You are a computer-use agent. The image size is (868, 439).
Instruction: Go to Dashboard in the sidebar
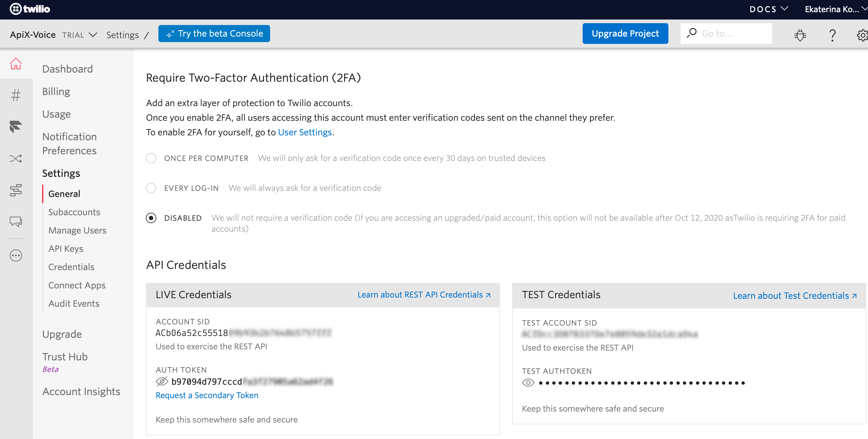(67, 69)
